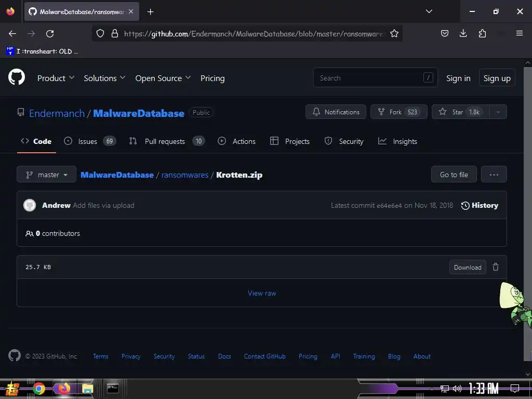The image size is (532, 399).
Task: Click MalwareDatabase breadcrumb link
Action: [117, 175]
